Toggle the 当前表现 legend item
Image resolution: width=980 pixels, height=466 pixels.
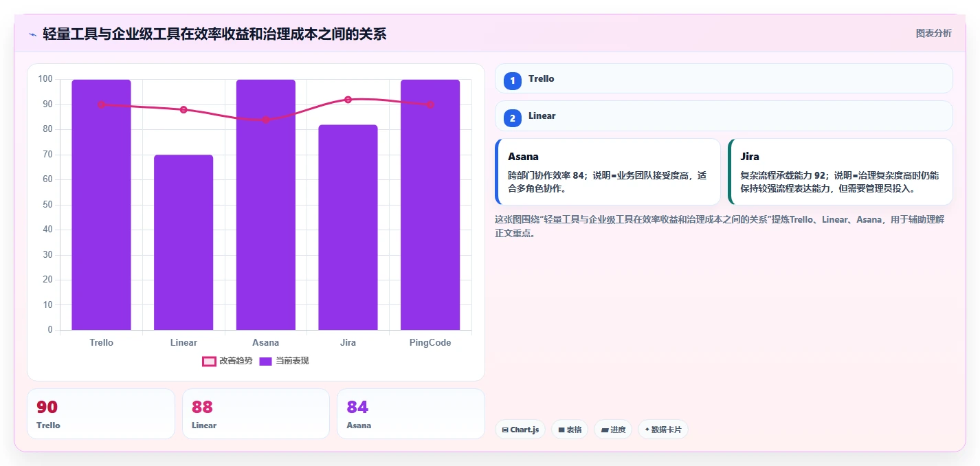tap(284, 361)
